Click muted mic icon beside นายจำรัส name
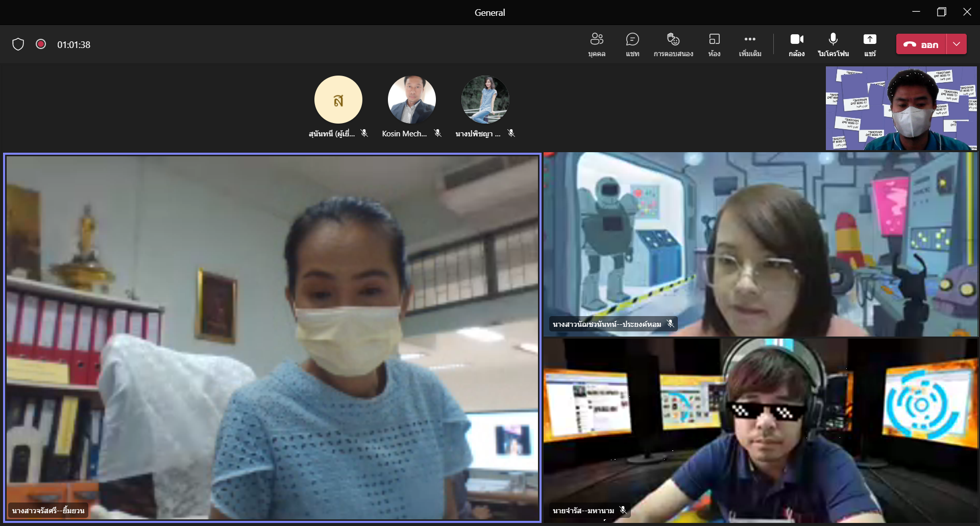This screenshot has width=980, height=526. (623, 510)
